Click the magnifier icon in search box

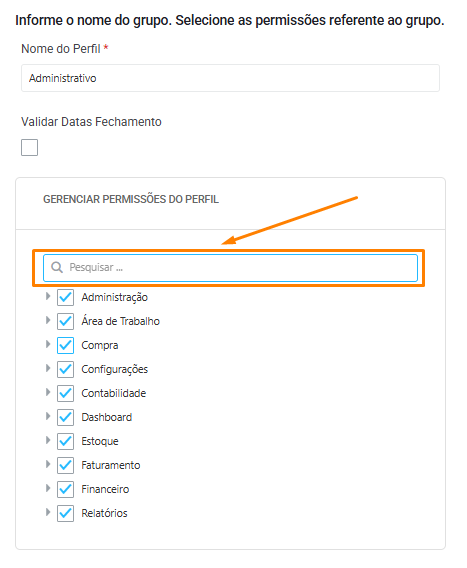coord(57,267)
